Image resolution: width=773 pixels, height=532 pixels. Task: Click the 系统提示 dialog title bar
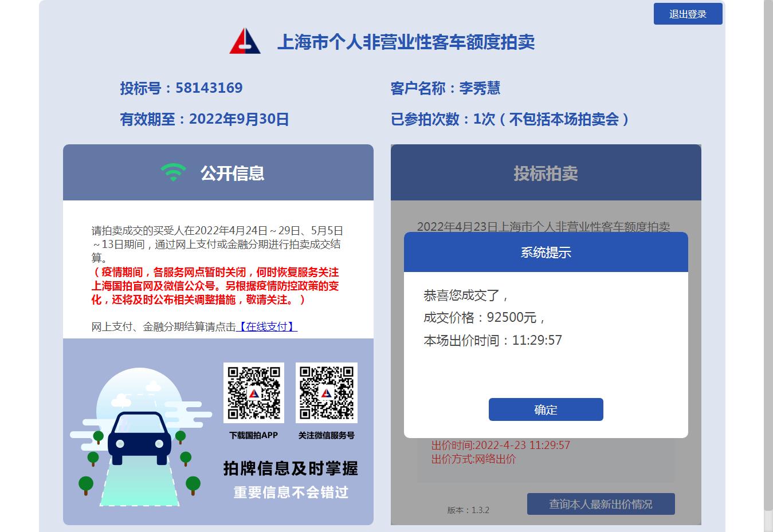pyautogui.click(x=546, y=252)
